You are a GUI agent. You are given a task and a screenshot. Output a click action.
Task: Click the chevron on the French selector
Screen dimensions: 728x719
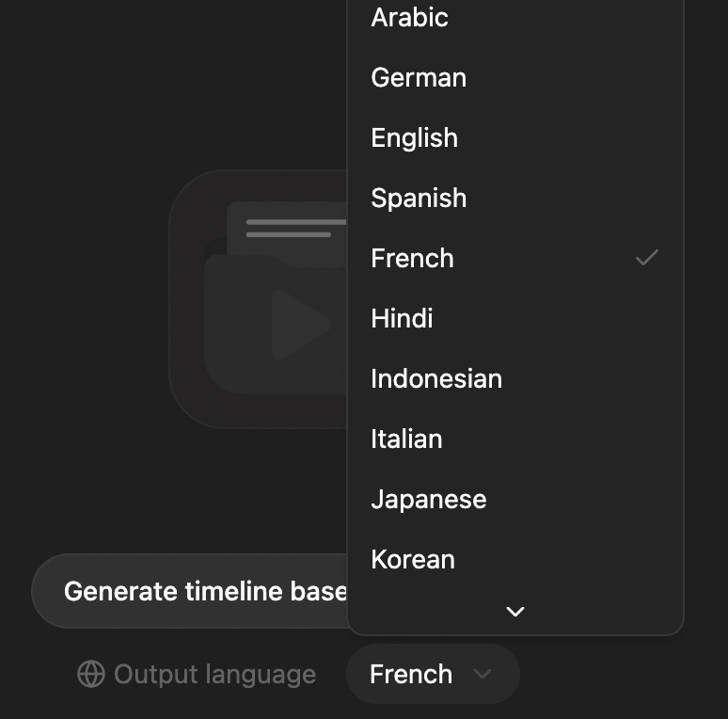(483, 674)
